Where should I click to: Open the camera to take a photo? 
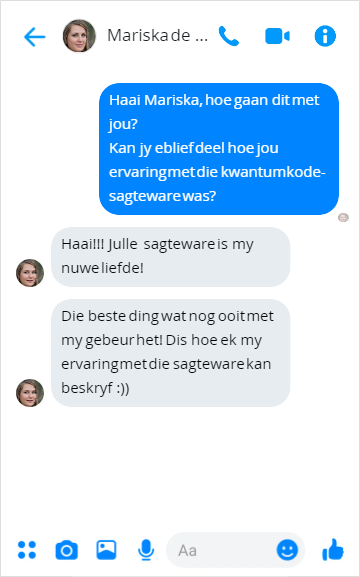[67, 550]
